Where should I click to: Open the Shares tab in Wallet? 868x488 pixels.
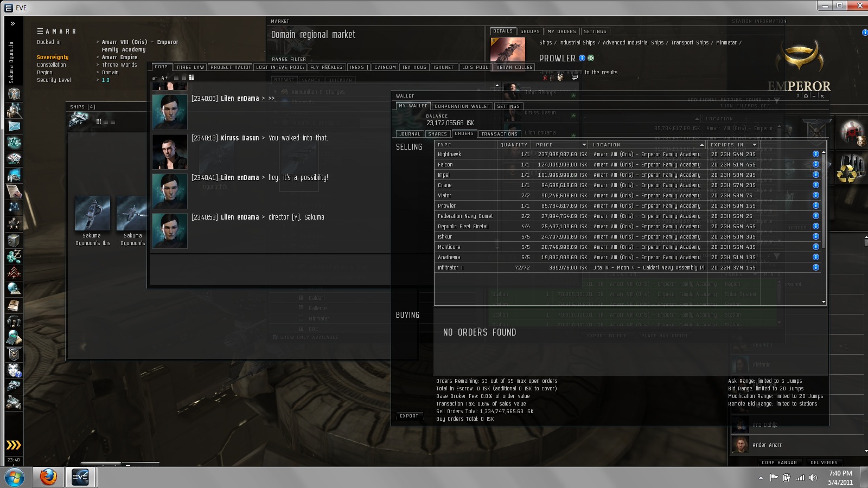point(437,134)
